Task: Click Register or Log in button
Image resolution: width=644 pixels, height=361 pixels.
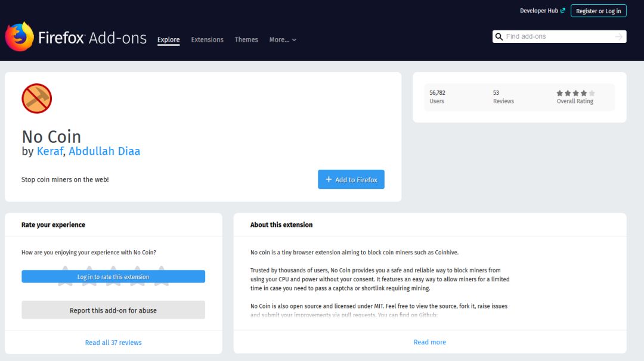Action: [599, 11]
